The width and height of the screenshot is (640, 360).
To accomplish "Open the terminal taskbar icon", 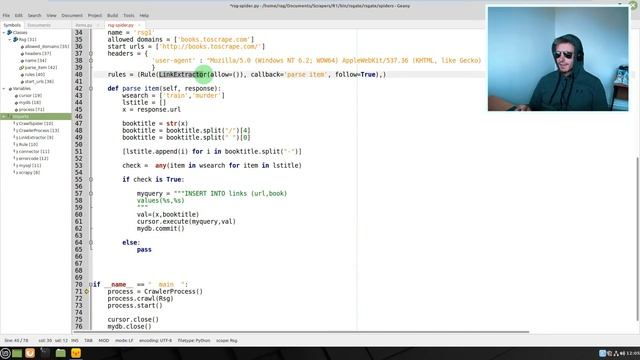I will 45,353.
